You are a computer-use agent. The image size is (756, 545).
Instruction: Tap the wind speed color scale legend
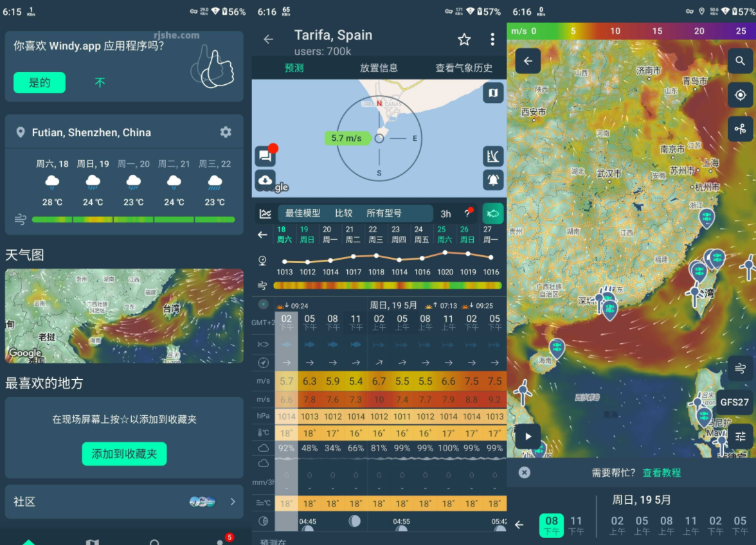(x=631, y=31)
